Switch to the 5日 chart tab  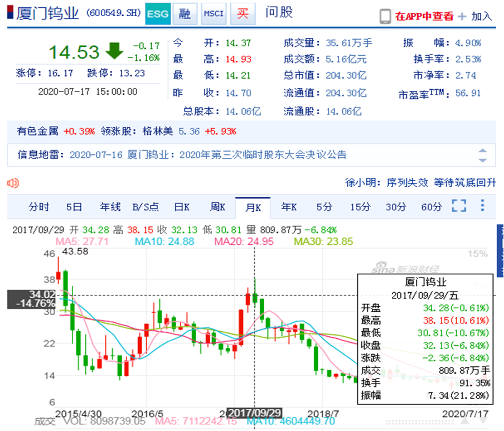tap(74, 207)
